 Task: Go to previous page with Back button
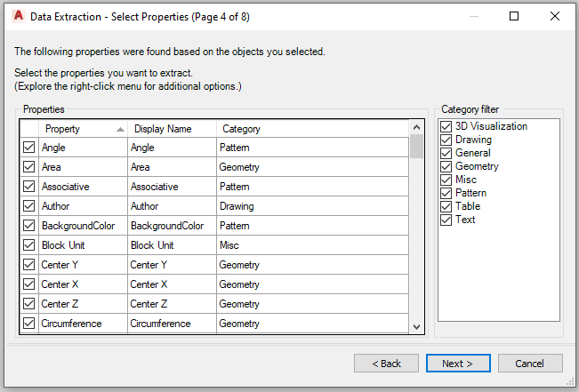(x=386, y=364)
